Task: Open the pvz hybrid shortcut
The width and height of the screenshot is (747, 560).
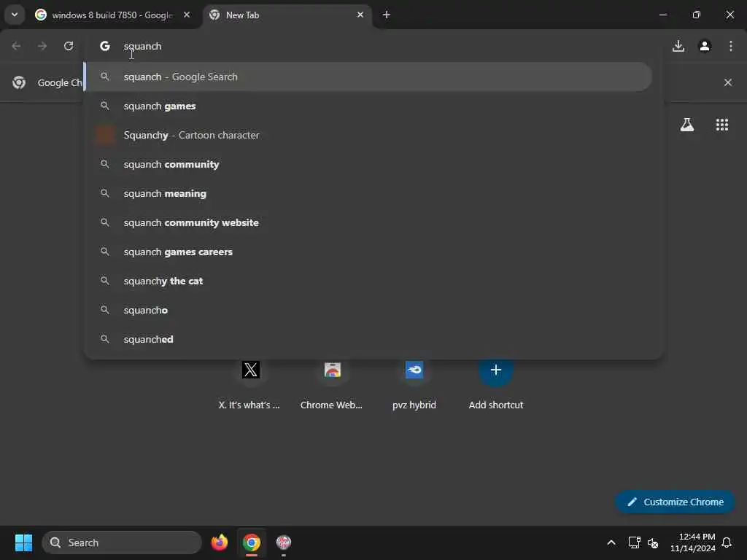Action: pyautogui.click(x=414, y=385)
